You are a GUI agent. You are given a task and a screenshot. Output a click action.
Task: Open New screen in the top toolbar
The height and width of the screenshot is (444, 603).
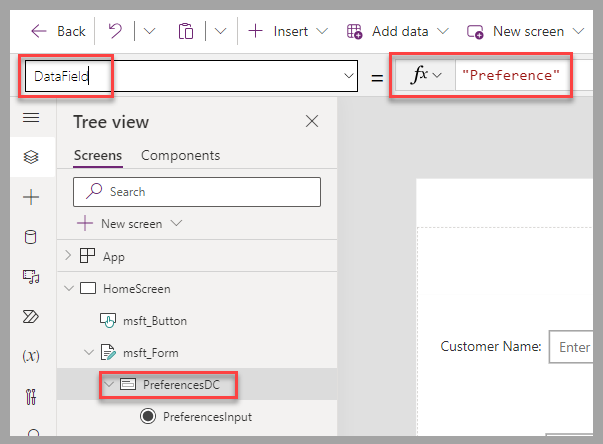[x=528, y=31]
